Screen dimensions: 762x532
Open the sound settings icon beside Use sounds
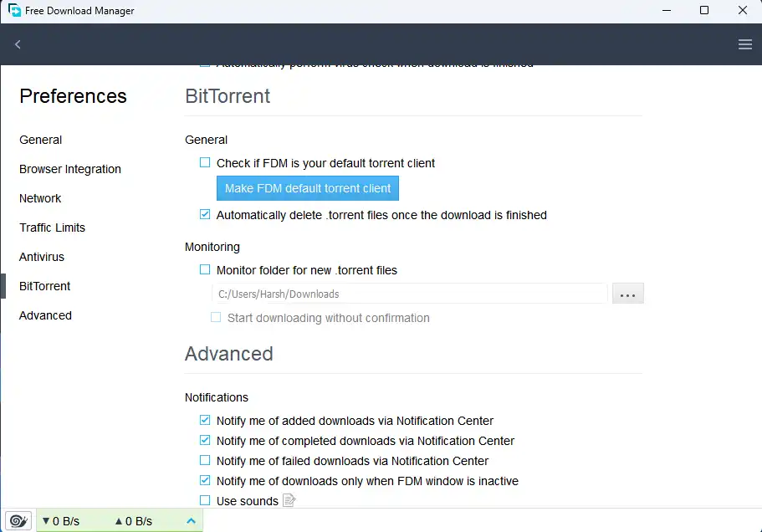pyautogui.click(x=288, y=500)
